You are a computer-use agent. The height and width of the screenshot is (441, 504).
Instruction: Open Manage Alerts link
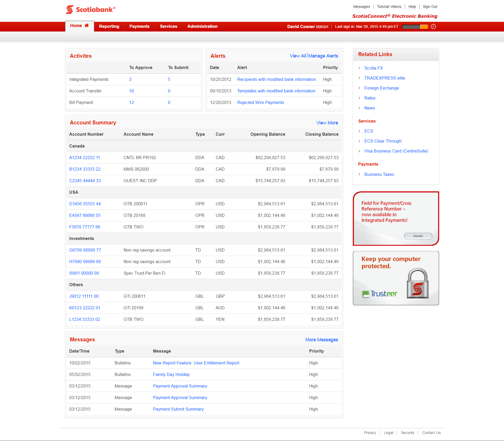(x=323, y=56)
